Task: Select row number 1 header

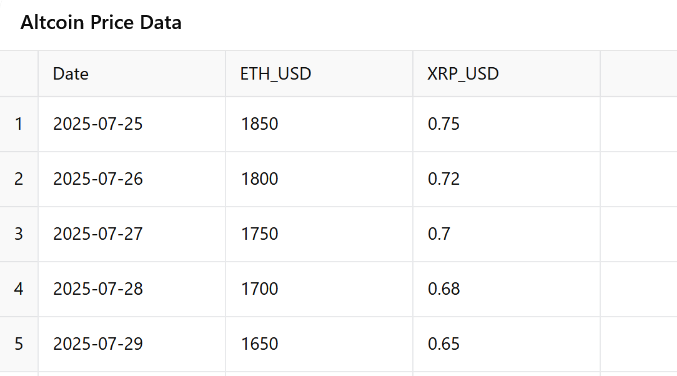Action: 19,124
